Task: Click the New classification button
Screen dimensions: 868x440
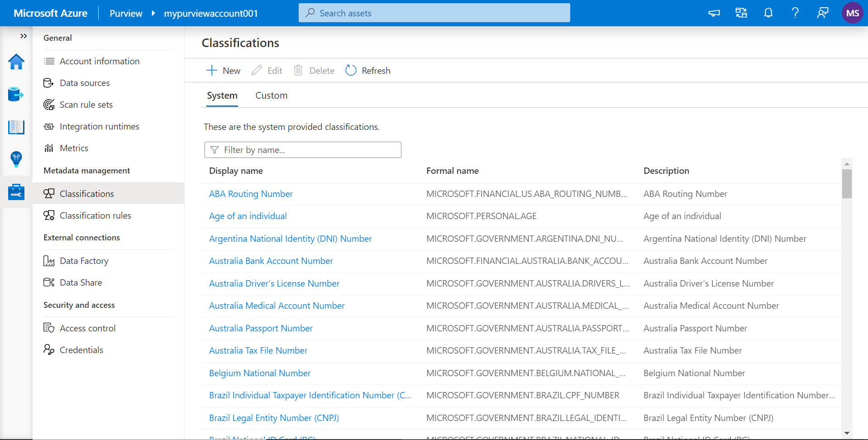Action: tap(224, 71)
